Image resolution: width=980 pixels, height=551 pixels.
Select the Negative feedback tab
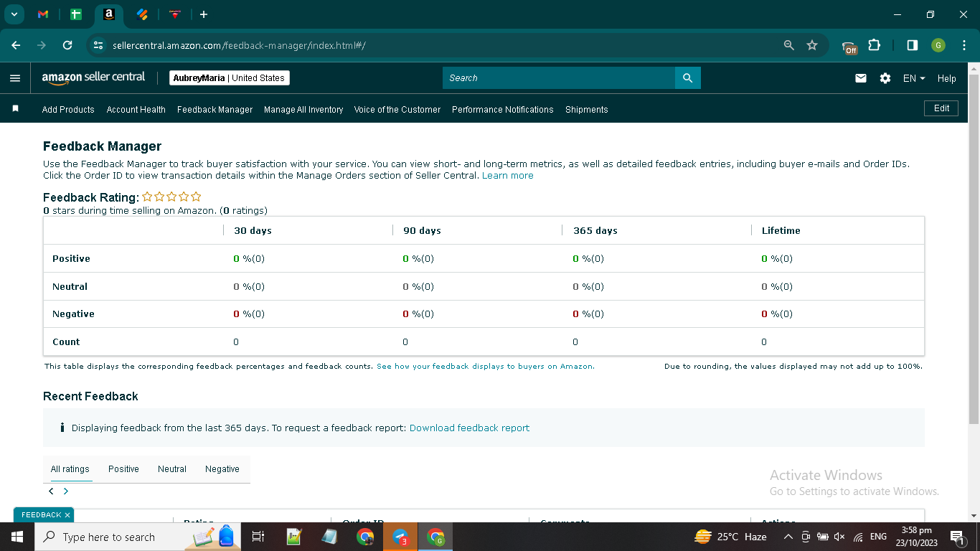tap(222, 469)
